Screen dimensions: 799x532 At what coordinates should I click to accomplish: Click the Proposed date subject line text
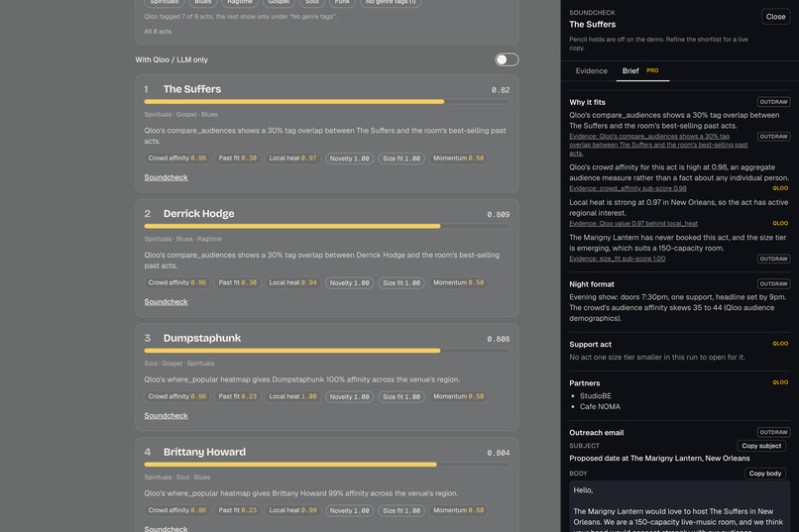click(659, 458)
